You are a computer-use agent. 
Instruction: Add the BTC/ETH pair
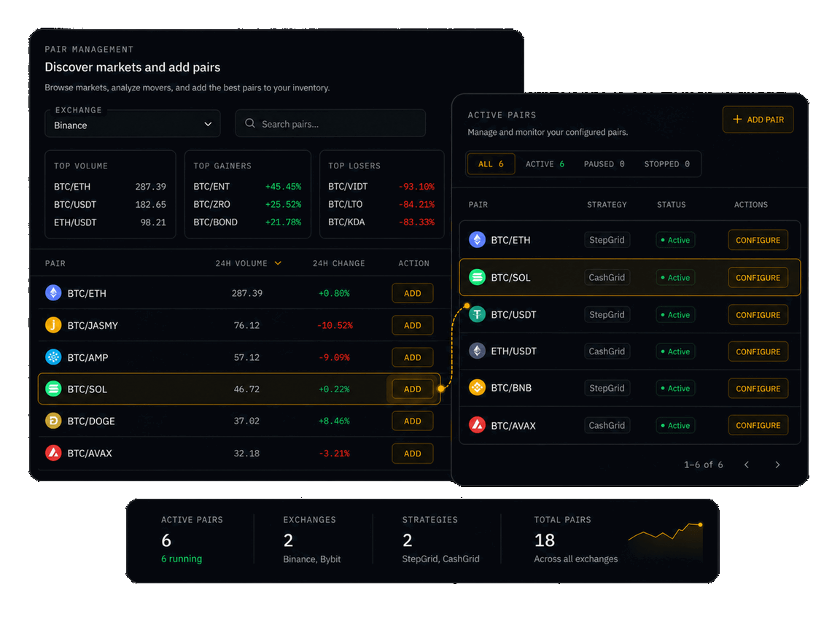(x=413, y=294)
